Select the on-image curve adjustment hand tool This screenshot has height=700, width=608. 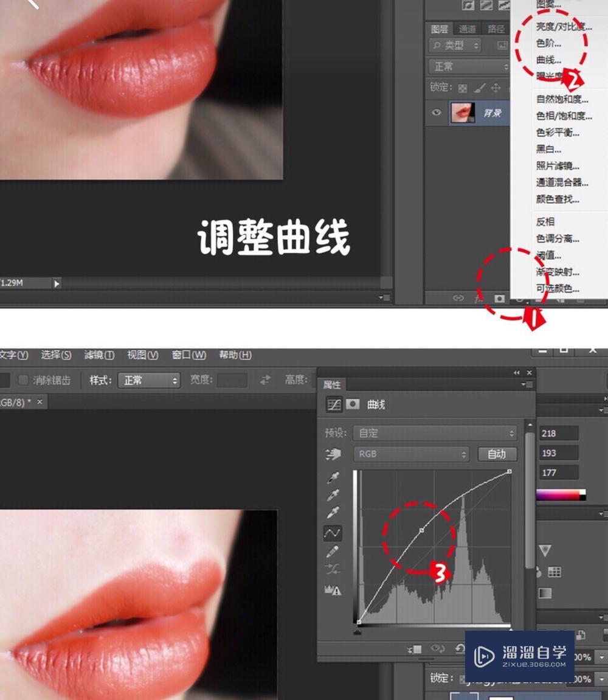[333, 454]
